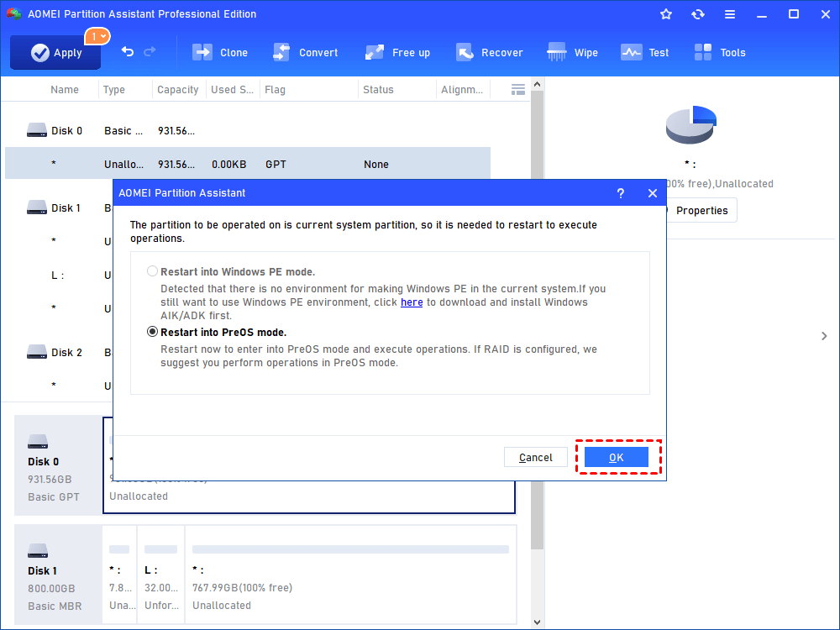Open the Recover tool
The height and width of the screenshot is (630, 840).
(x=489, y=52)
